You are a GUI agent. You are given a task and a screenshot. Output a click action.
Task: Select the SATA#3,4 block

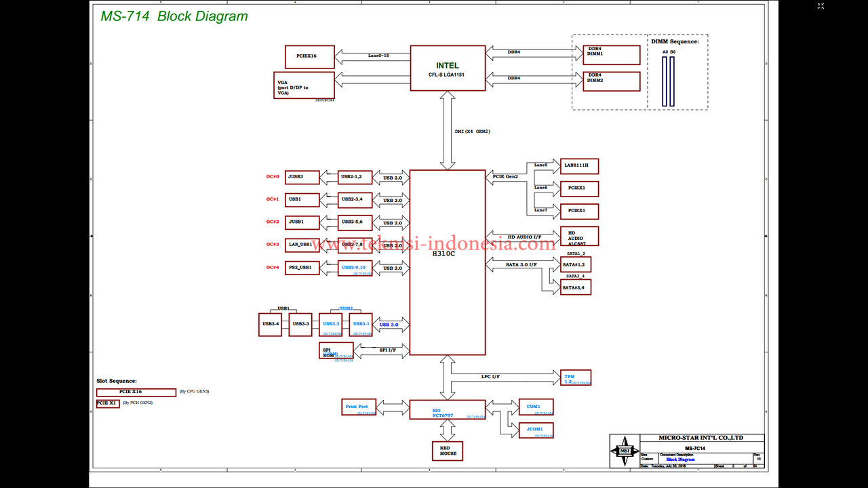tap(576, 287)
